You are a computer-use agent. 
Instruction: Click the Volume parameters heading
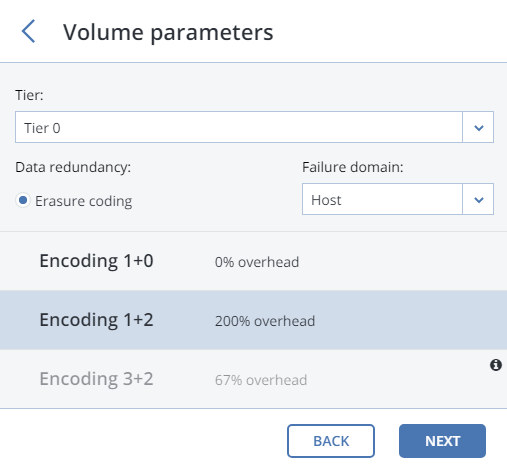pyautogui.click(x=168, y=33)
